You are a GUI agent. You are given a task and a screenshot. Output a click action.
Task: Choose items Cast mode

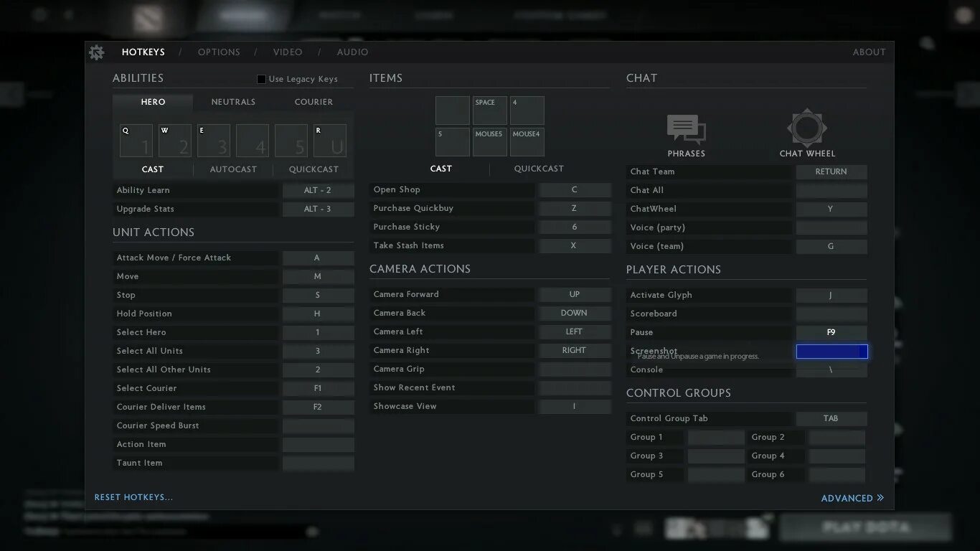coord(441,169)
